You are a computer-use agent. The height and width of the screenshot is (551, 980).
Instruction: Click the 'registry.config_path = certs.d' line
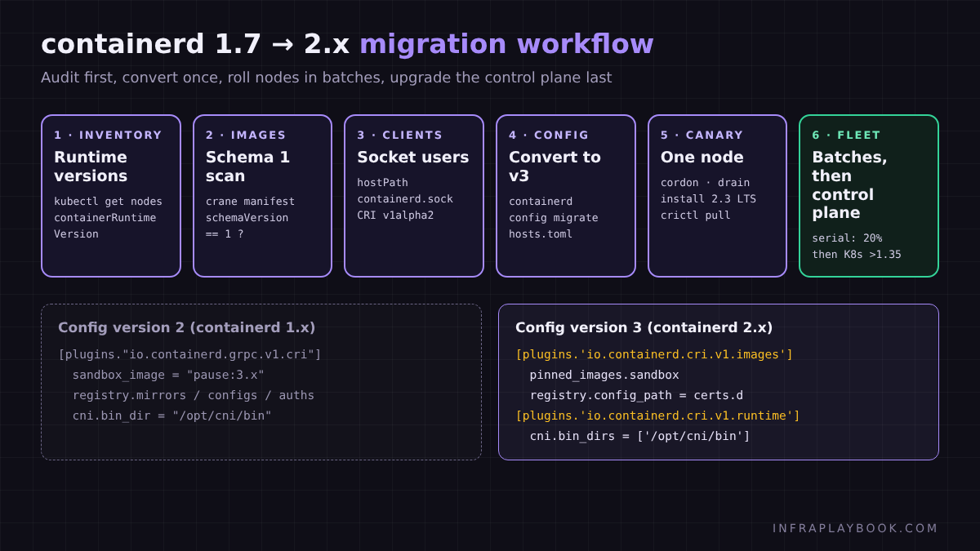[x=636, y=395]
